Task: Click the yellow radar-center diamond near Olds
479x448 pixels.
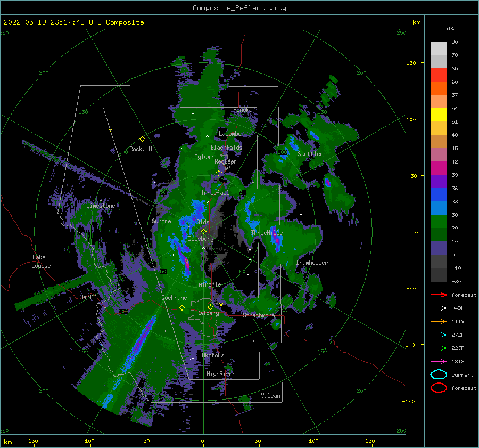Action: pos(203,232)
